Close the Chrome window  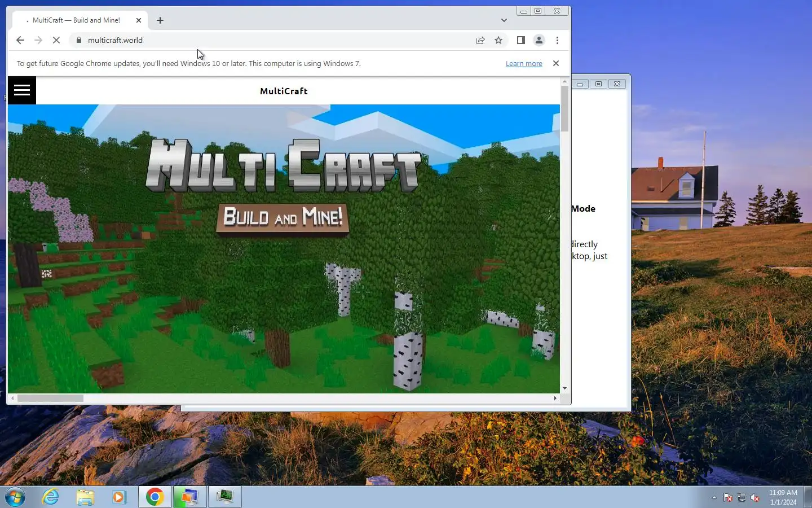(557, 11)
